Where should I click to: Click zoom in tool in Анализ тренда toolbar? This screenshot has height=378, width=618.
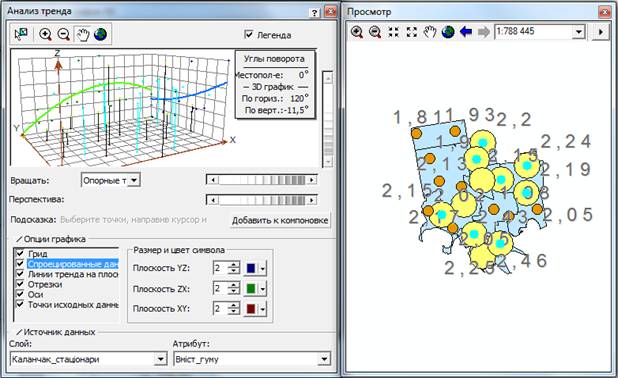tap(45, 34)
